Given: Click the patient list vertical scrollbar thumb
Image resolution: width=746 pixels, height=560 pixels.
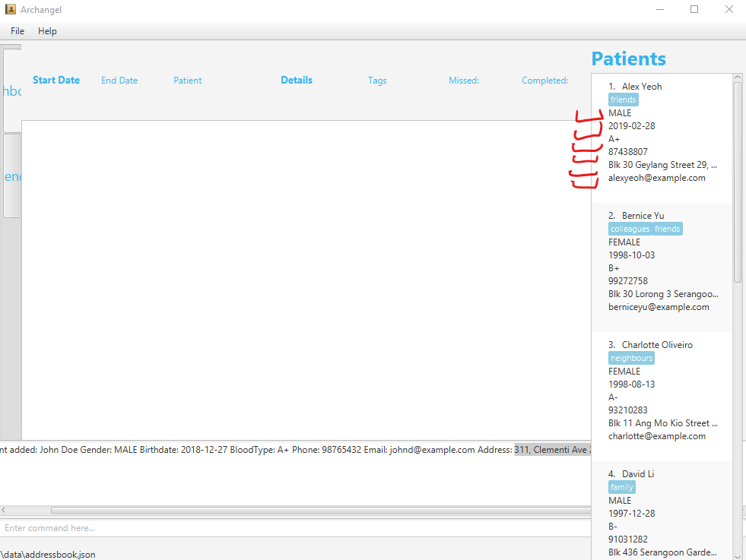Looking at the screenshot, I should point(738,182).
